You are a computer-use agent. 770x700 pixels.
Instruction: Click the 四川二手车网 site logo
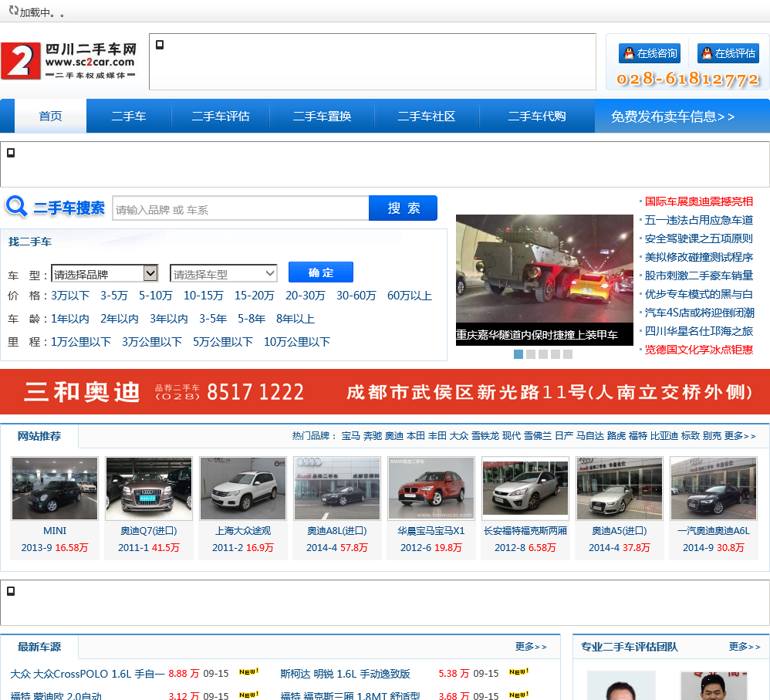click(x=69, y=62)
